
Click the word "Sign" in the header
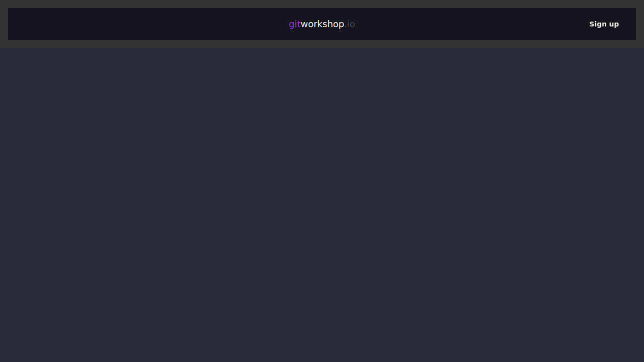click(x=597, y=24)
